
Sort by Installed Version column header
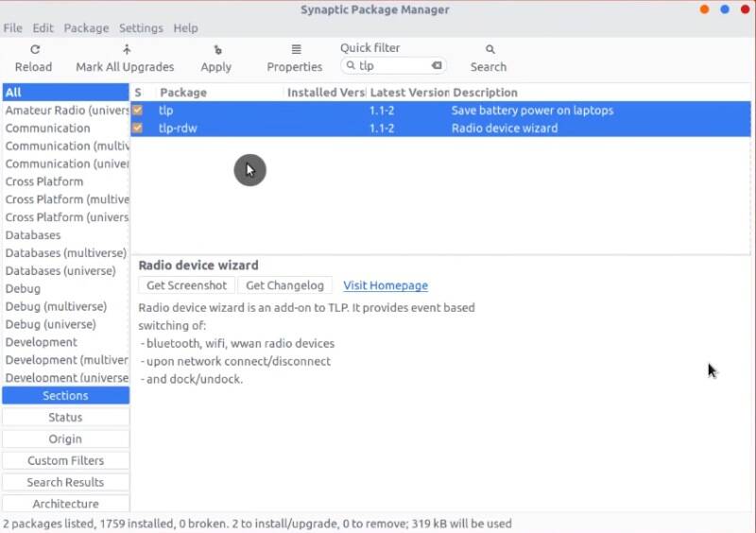point(326,92)
